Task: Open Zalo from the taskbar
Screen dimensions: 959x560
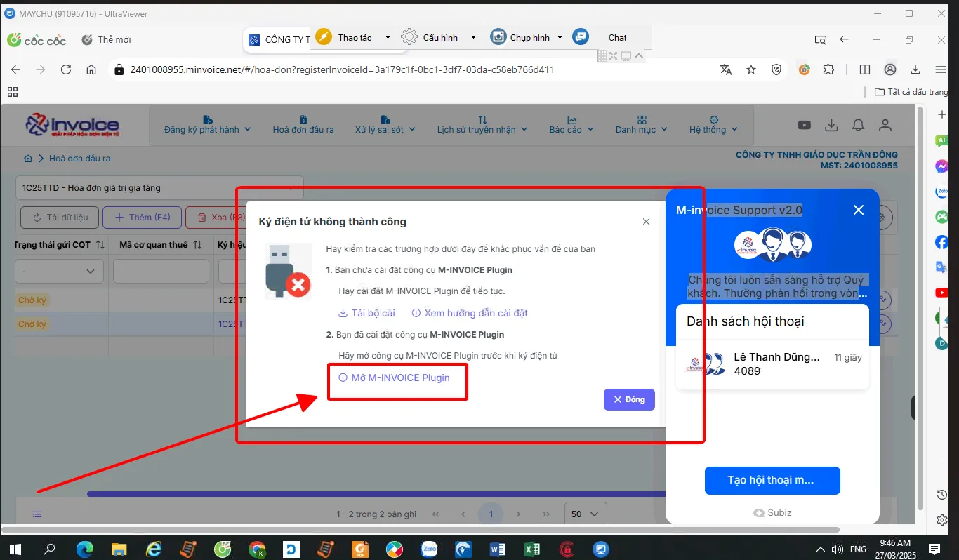Action: pyautogui.click(x=429, y=549)
